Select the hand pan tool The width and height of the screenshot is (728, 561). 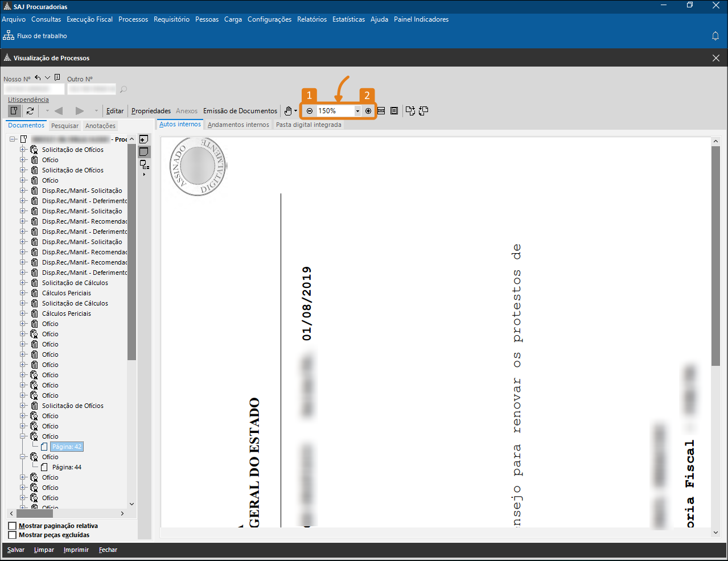coord(289,111)
